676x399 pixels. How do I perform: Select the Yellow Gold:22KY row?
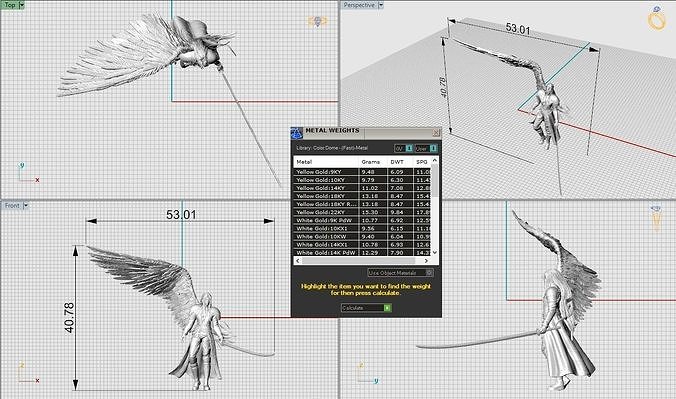click(x=362, y=212)
